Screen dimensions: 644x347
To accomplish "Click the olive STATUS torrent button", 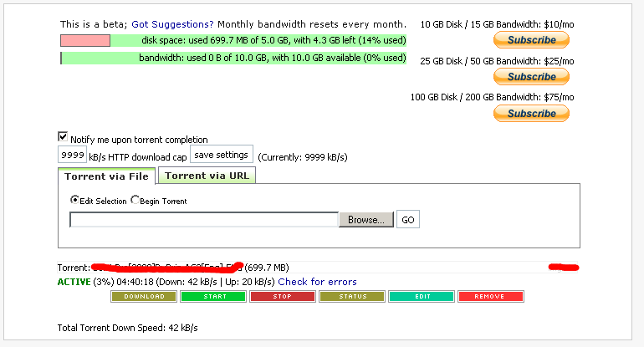I will click(x=352, y=297).
